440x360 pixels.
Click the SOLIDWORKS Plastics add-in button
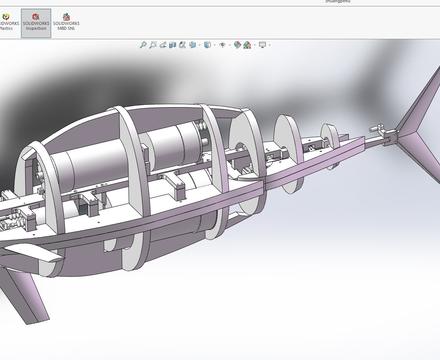pyautogui.click(x=7, y=23)
